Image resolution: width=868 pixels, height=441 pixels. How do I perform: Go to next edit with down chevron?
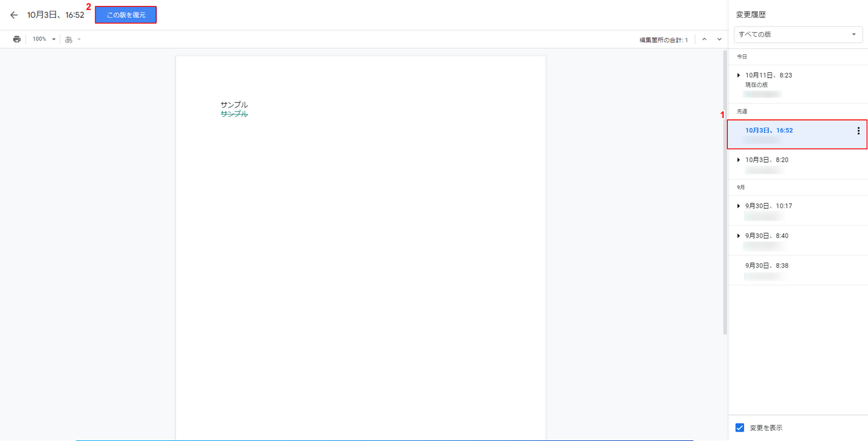coord(720,39)
